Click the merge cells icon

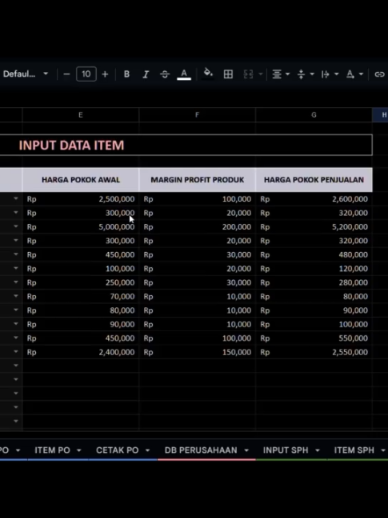point(248,74)
